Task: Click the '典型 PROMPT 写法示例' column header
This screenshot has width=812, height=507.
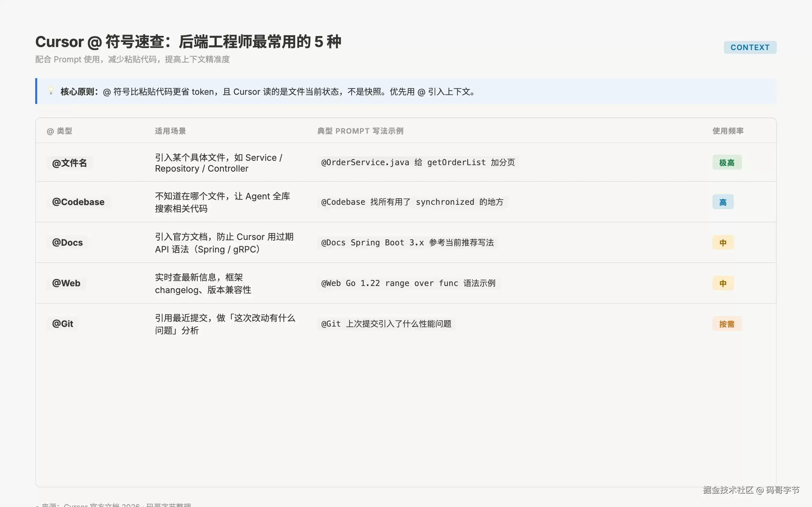Action: pyautogui.click(x=360, y=131)
